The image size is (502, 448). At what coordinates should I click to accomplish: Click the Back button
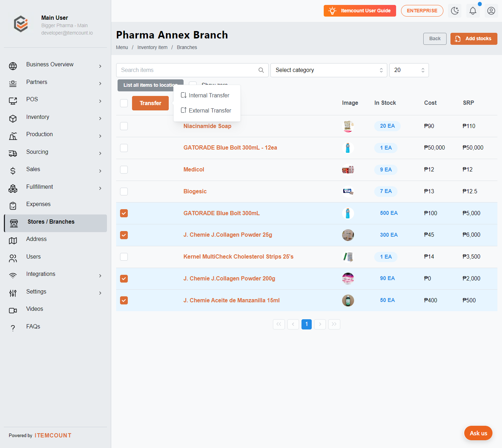pos(435,39)
